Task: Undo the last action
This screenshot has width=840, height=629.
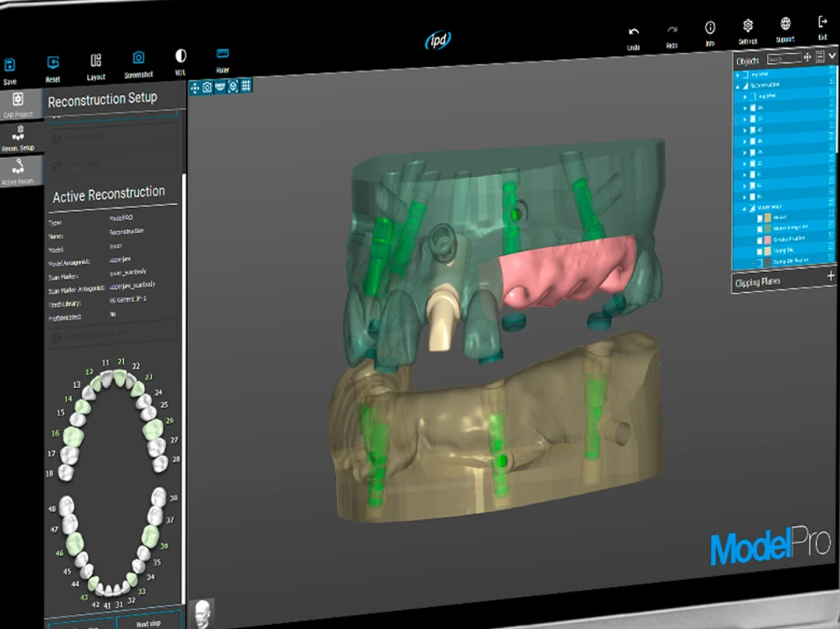Action: [x=633, y=33]
